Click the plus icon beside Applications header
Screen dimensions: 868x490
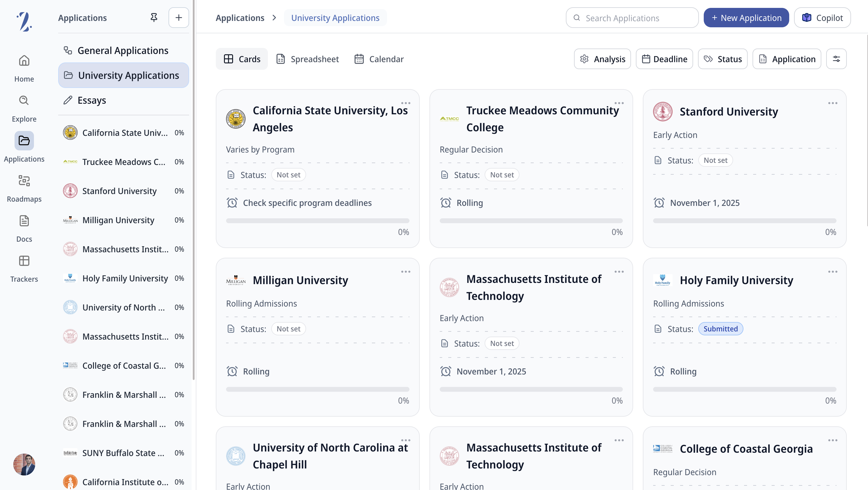179,18
